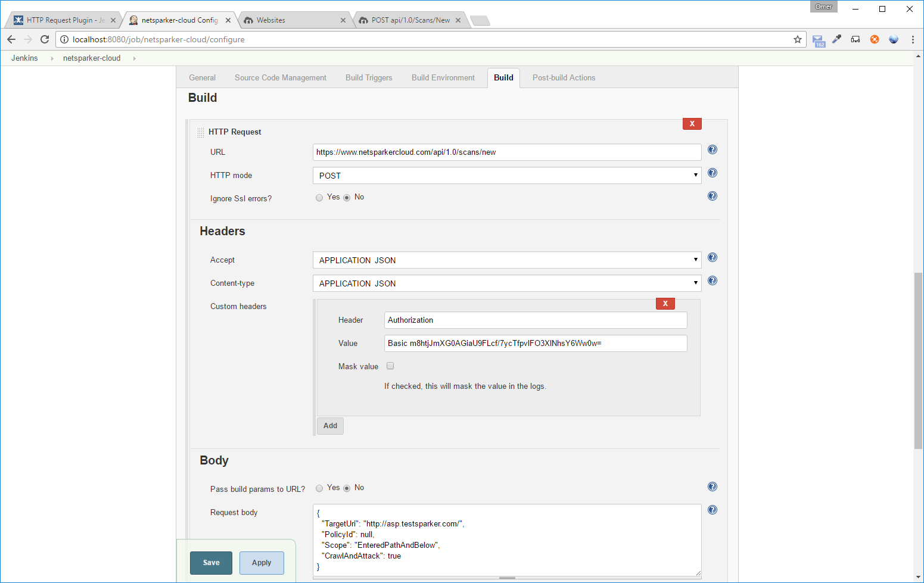Image resolution: width=924 pixels, height=583 pixels.
Task: Remove the Authorization custom header entry
Action: (x=665, y=304)
